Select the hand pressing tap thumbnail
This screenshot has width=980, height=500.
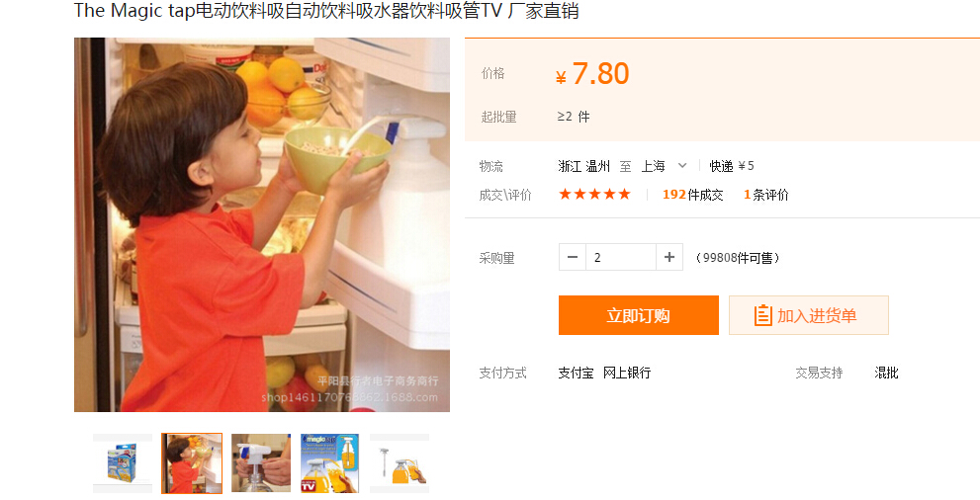(x=261, y=463)
